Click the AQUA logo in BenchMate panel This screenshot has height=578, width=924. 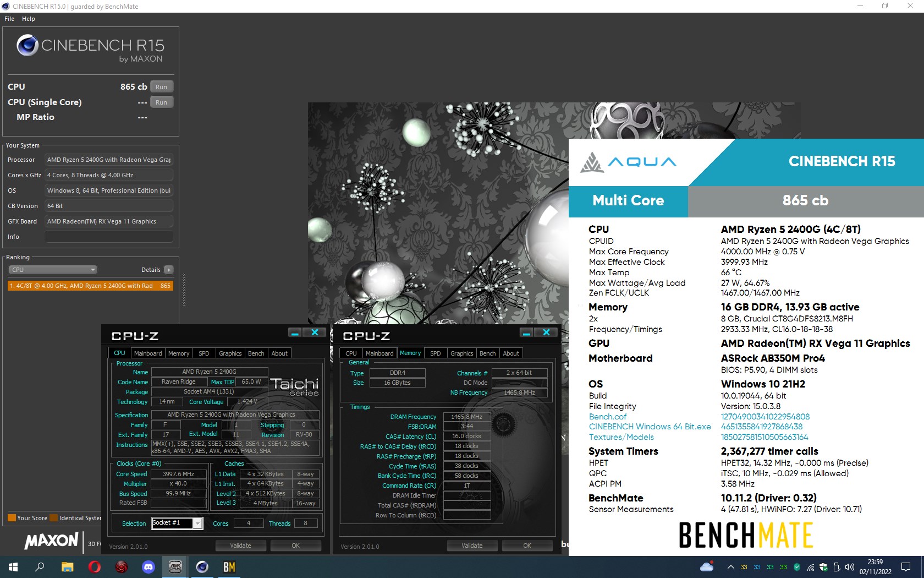coord(629,162)
